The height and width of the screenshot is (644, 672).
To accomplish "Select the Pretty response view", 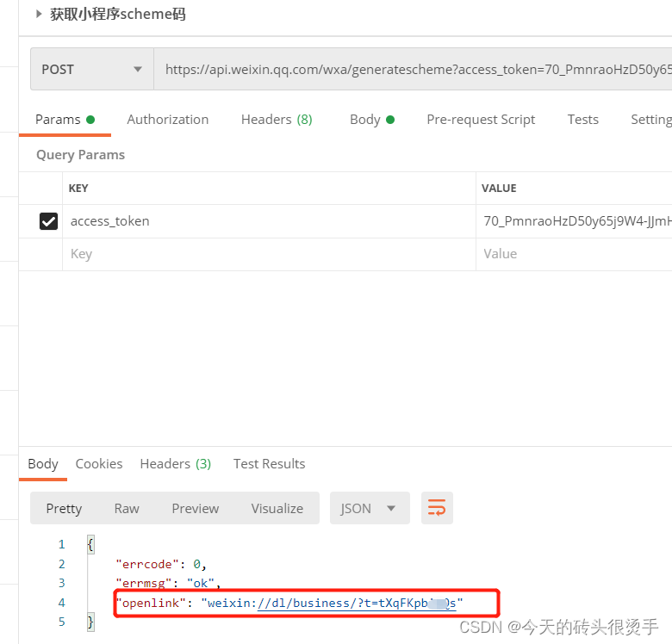I will click(x=64, y=508).
